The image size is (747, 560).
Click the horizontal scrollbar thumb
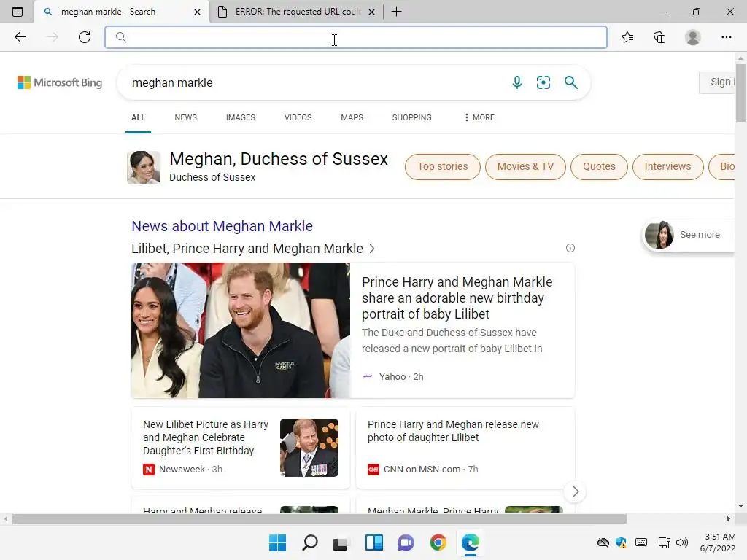point(320,518)
